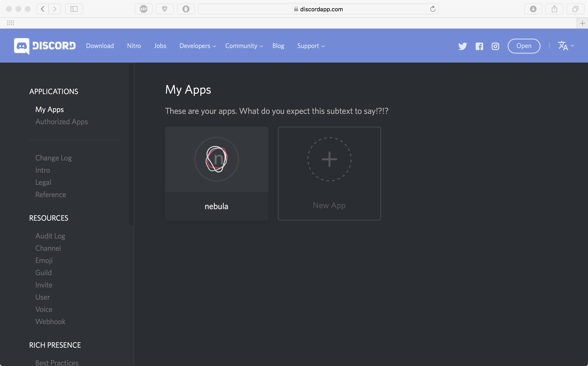Expand the Developers dropdown menu
Viewport: 588px width, 366px height.
coord(198,46)
